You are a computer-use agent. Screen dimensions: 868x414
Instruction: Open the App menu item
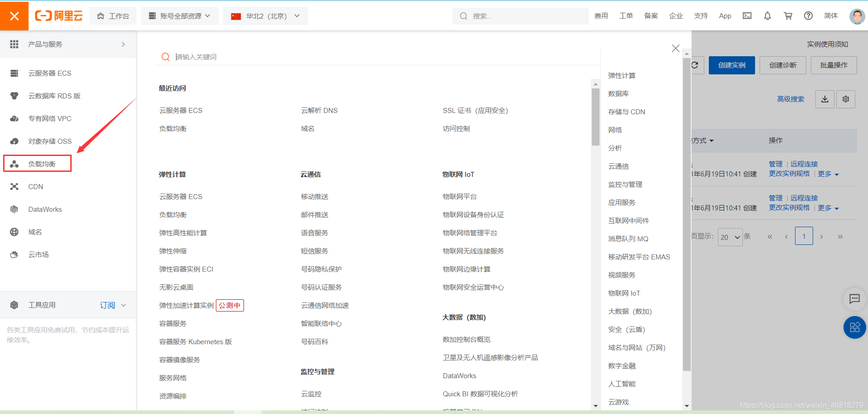pos(725,16)
